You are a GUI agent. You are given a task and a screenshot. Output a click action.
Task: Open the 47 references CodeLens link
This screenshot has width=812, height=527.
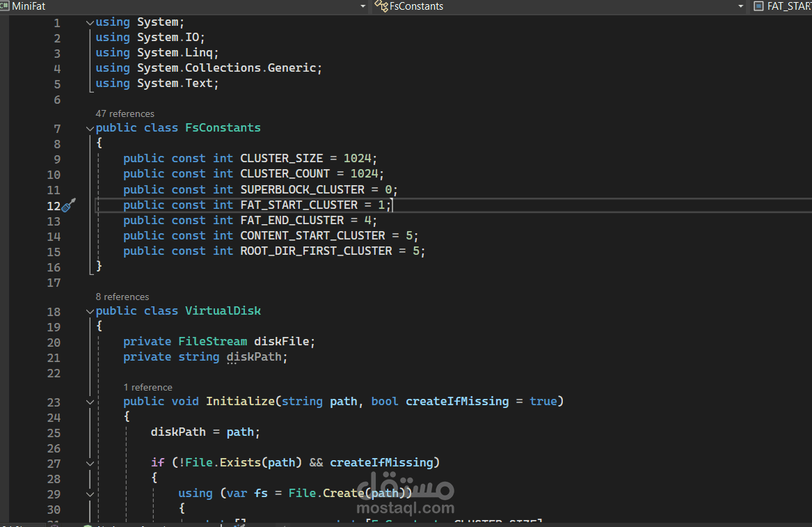(x=125, y=113)
